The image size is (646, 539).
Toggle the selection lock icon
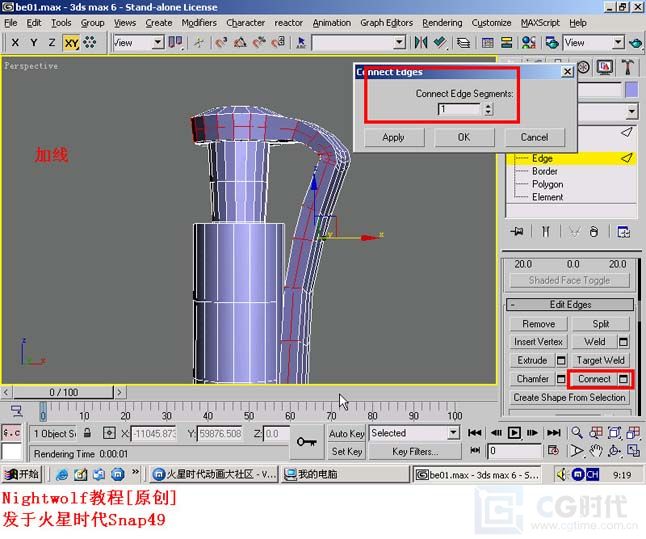(x=87, y=433)
